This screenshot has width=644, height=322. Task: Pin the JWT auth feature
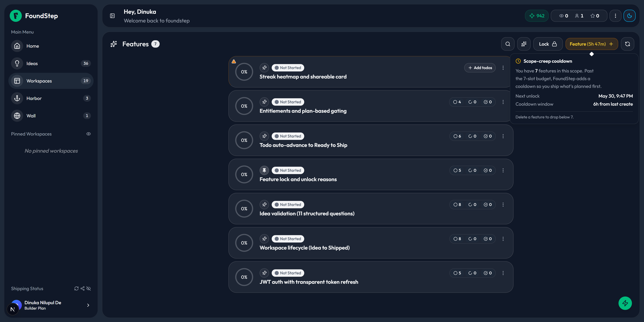264,273
